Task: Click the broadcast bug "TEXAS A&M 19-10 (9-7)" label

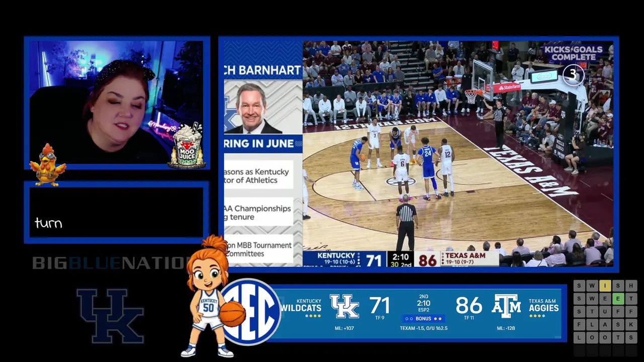Action: click(x=464, y=258)
